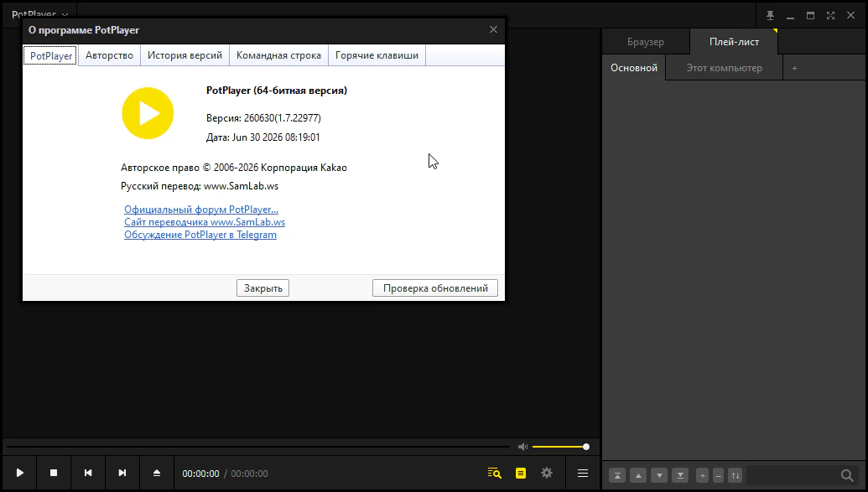Click the Авторское право Kakao copyright line
This screenshot has height=492, width=868.
click(x=234, y=167)
